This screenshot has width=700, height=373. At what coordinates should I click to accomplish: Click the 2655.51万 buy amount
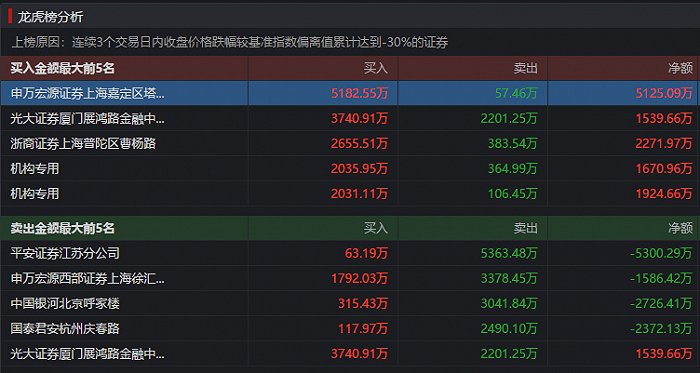(359, 143)
